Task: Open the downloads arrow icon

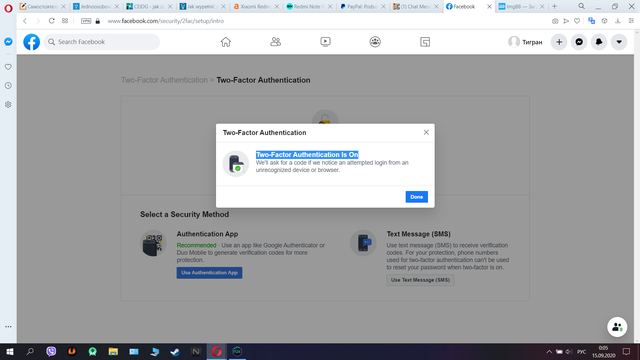Action: click(x=618, y=21)
